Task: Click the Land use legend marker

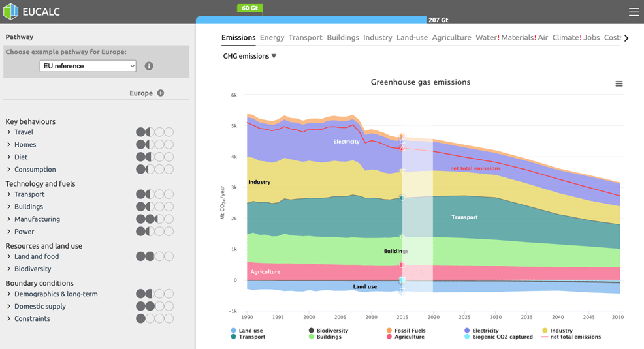Action: point(234,331)
